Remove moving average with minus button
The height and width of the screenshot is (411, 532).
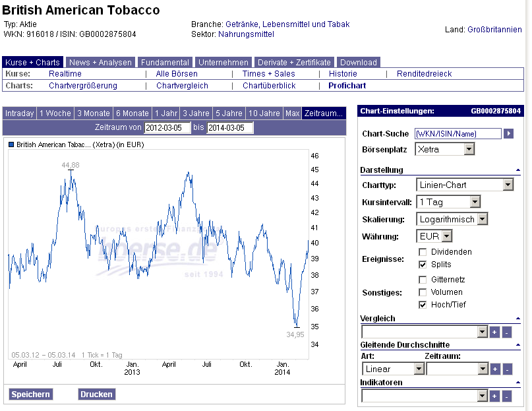506,369
